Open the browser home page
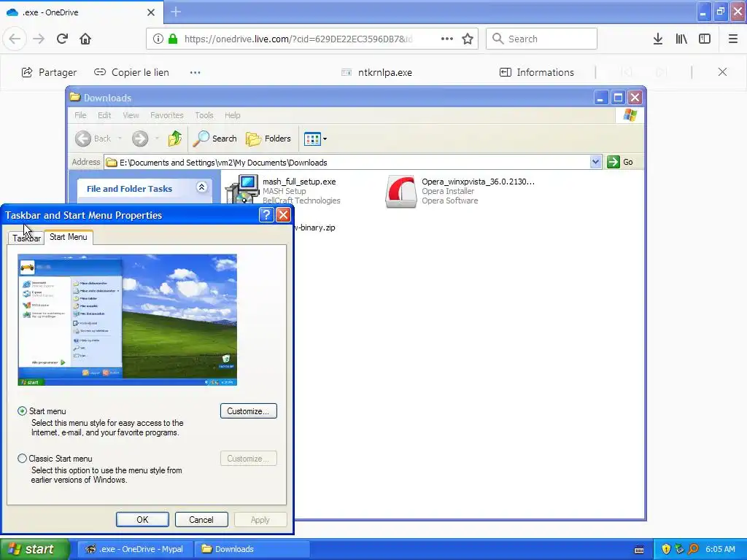 tap(85, 39)
